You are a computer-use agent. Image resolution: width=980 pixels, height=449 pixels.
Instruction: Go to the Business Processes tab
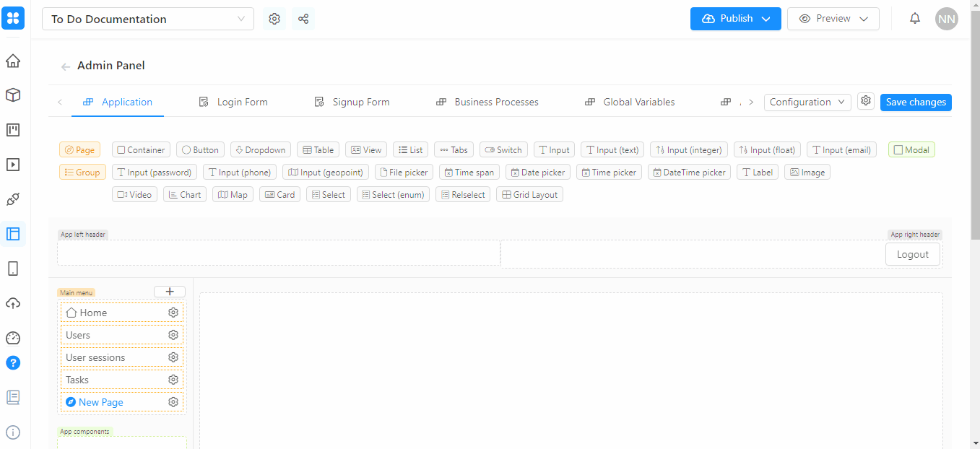coord(487,103)
